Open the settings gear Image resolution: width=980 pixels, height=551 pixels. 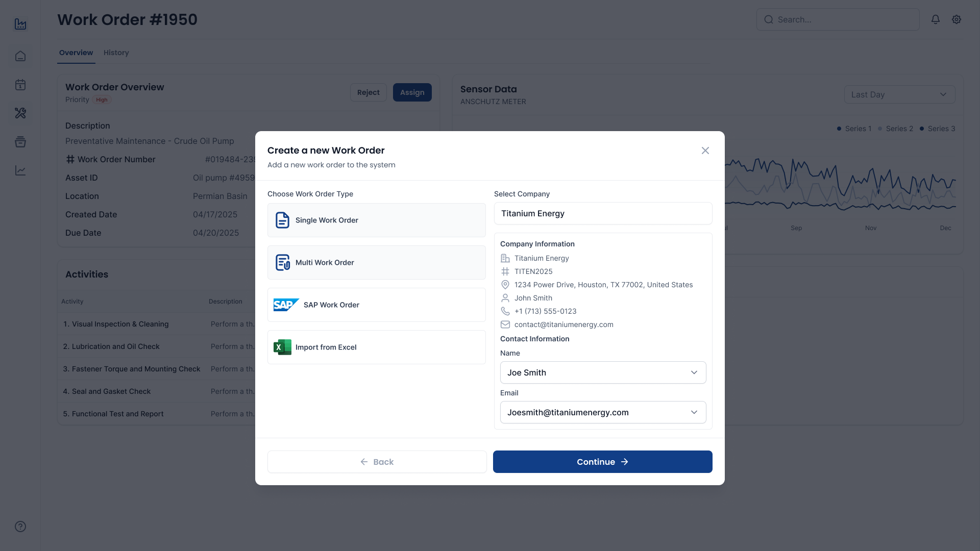point(957,19)
